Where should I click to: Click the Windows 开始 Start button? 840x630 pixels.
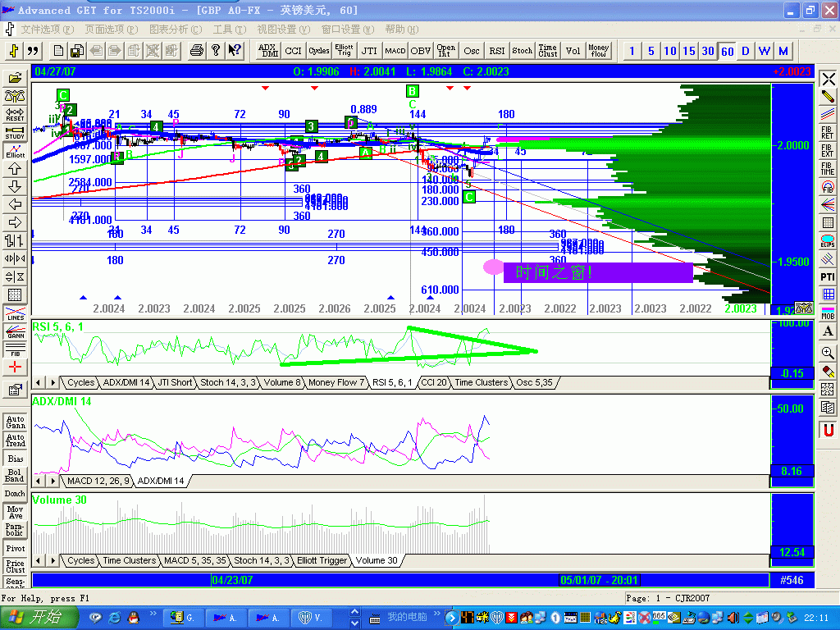tap(39, 618)
